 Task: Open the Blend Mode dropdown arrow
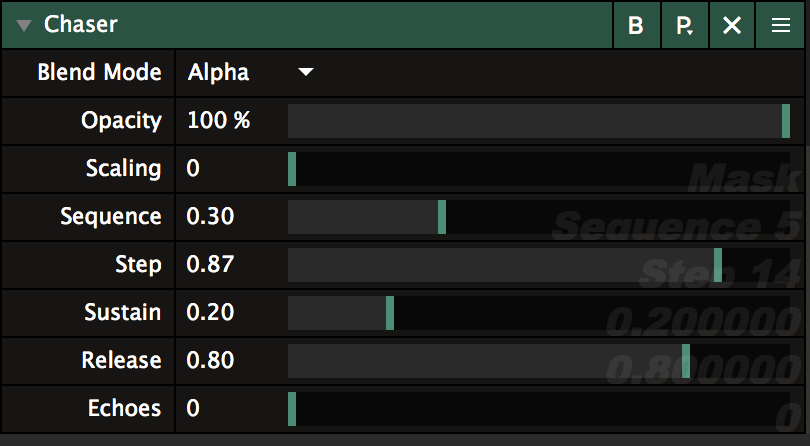tap(306, 72)
